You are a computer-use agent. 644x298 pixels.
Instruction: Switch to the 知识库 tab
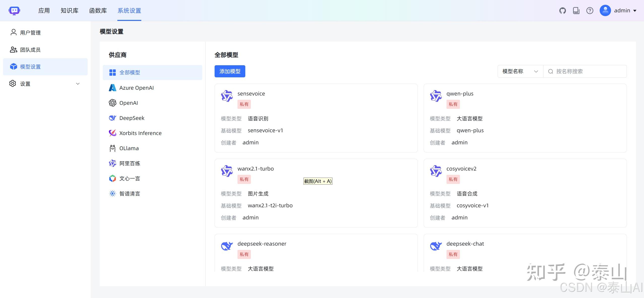69,10
